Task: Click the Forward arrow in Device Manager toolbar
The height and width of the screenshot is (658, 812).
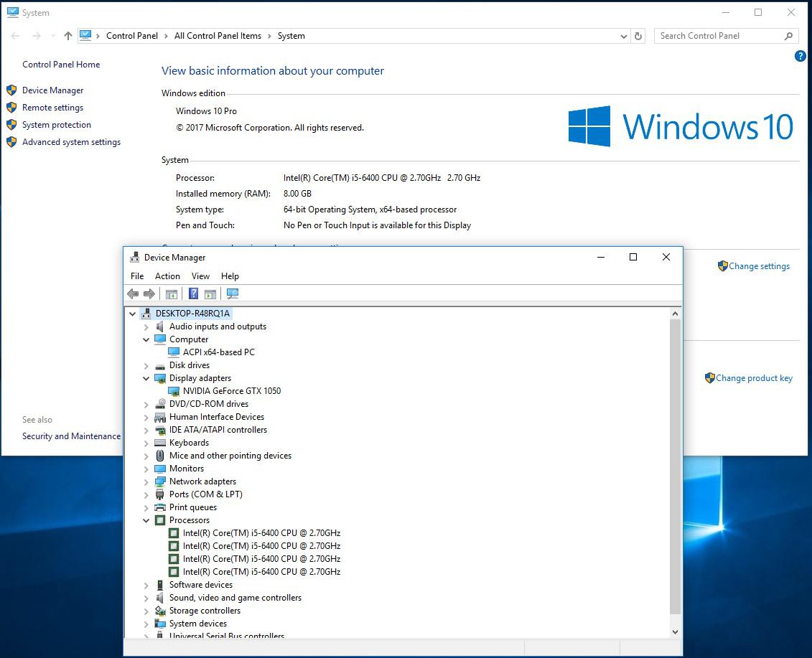Action: pyautogui.click(x=149, y=294)
